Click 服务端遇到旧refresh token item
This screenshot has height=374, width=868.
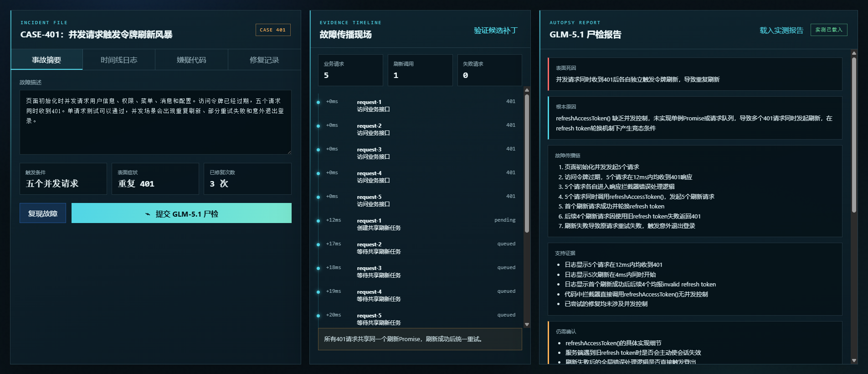point(633,353)
